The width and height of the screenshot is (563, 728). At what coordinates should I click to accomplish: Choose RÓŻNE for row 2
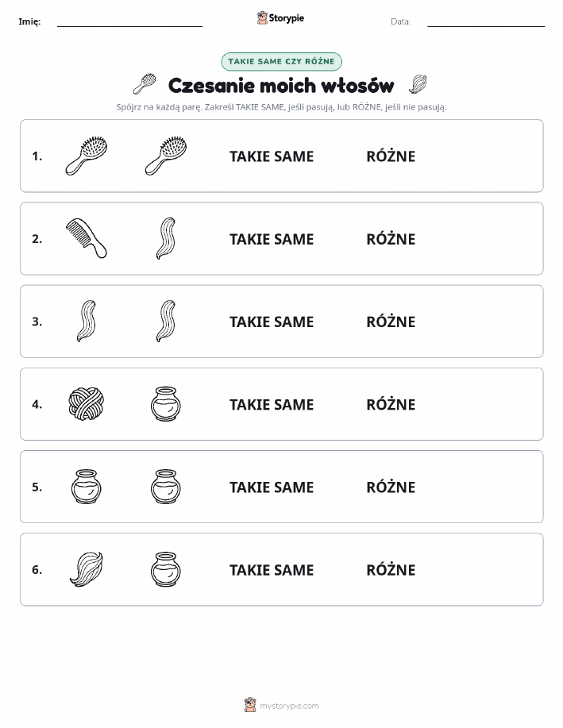coord(391,239)
